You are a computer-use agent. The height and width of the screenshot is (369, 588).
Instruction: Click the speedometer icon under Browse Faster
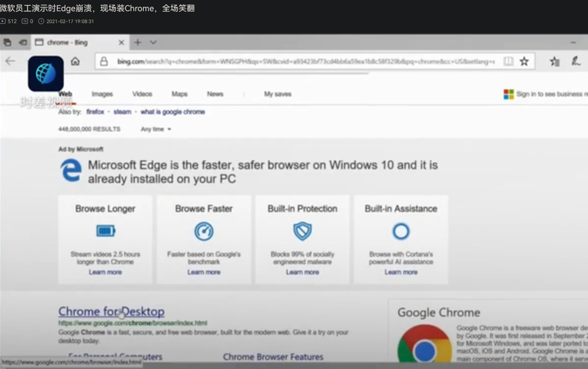pyautogui.click(x=204, y=231)
